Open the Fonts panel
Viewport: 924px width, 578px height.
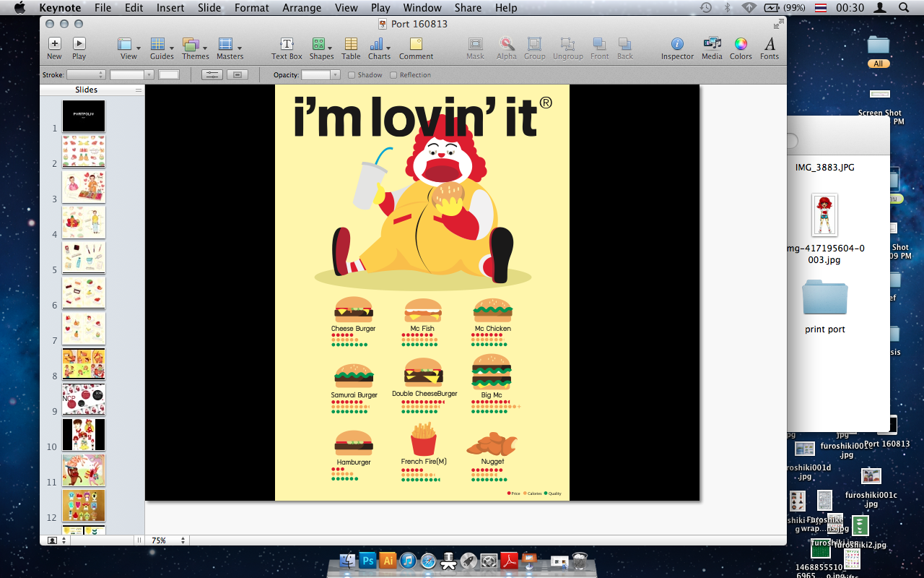(x=770, y=48)
